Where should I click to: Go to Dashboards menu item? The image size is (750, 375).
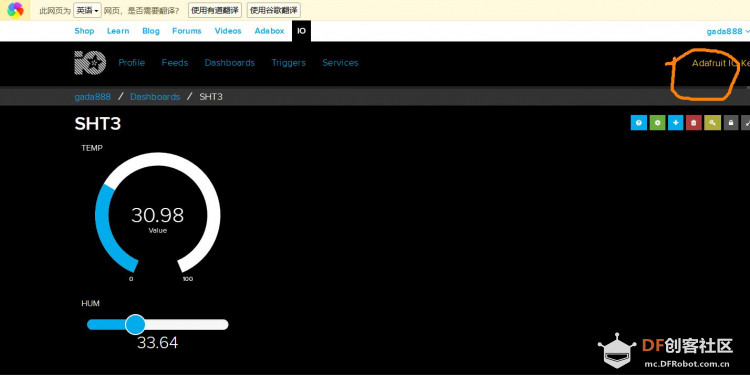click(230, 63)
